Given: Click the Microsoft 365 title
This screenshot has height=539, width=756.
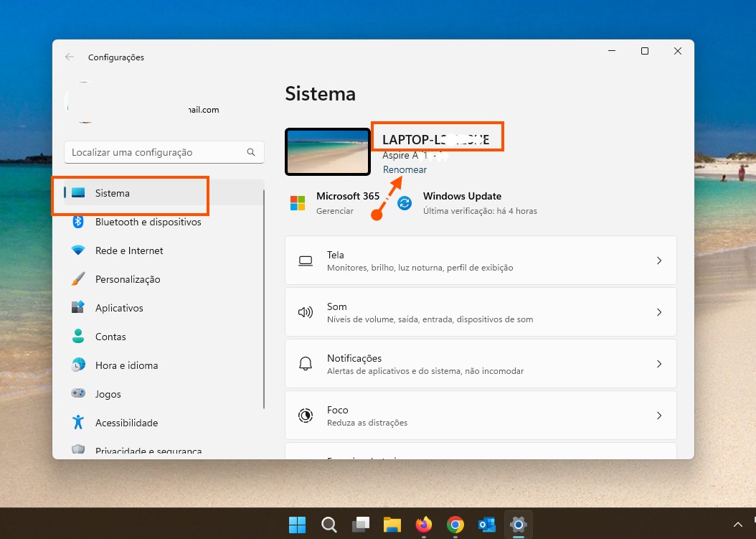Looking at the screenshot, I should pyautogui.click(x=348, y=197).
